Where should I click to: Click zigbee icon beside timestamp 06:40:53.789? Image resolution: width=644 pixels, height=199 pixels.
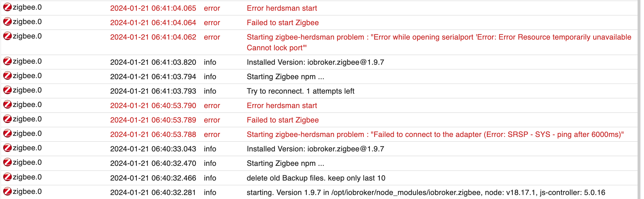(x=7, y=119)
